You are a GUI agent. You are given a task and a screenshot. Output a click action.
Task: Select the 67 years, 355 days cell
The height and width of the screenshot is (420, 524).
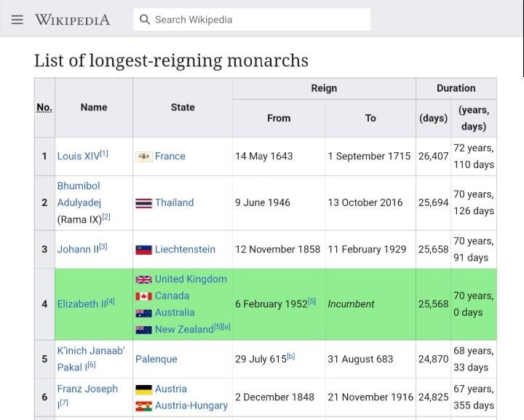coord(474,397)
